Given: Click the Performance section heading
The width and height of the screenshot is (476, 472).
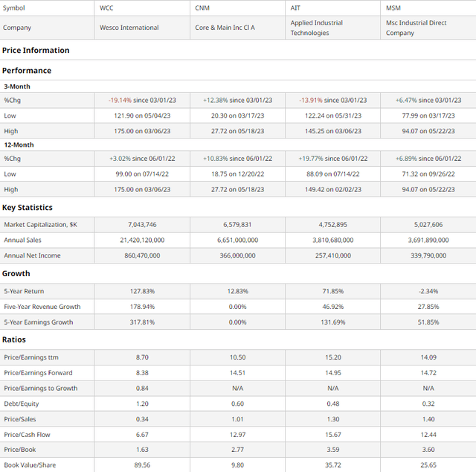Looking at the screenshot, I should click(x=27, y=71).
